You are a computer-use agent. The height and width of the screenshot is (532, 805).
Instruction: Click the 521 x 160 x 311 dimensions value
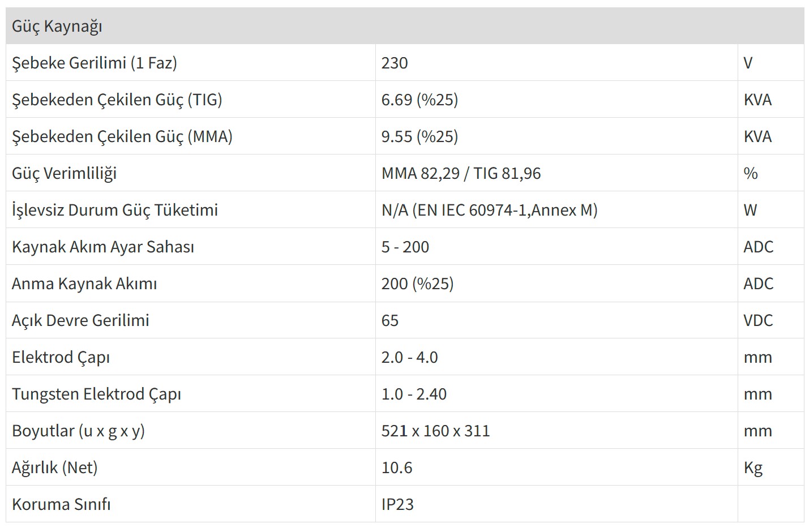pyautogui.click(x=435, y=431)
